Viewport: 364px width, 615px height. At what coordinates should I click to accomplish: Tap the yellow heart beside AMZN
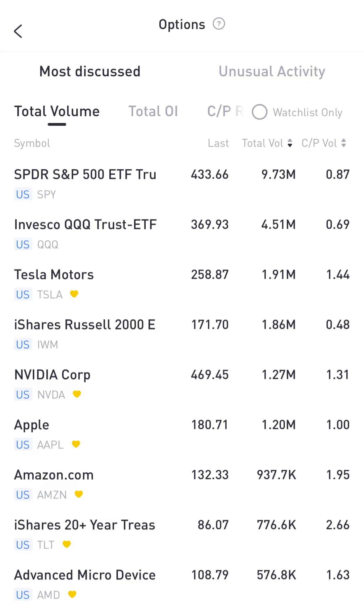79,494
